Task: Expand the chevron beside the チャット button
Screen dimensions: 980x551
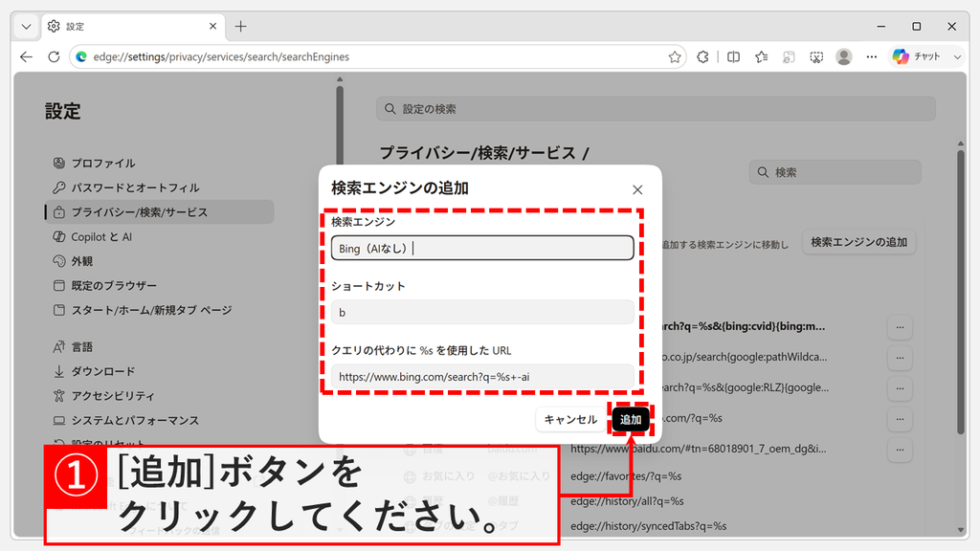Action: (957, 56)
